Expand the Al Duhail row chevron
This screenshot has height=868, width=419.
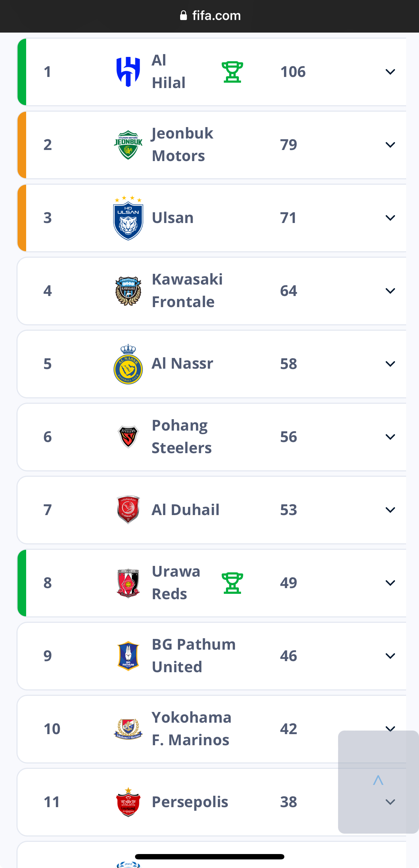point(390,510)
